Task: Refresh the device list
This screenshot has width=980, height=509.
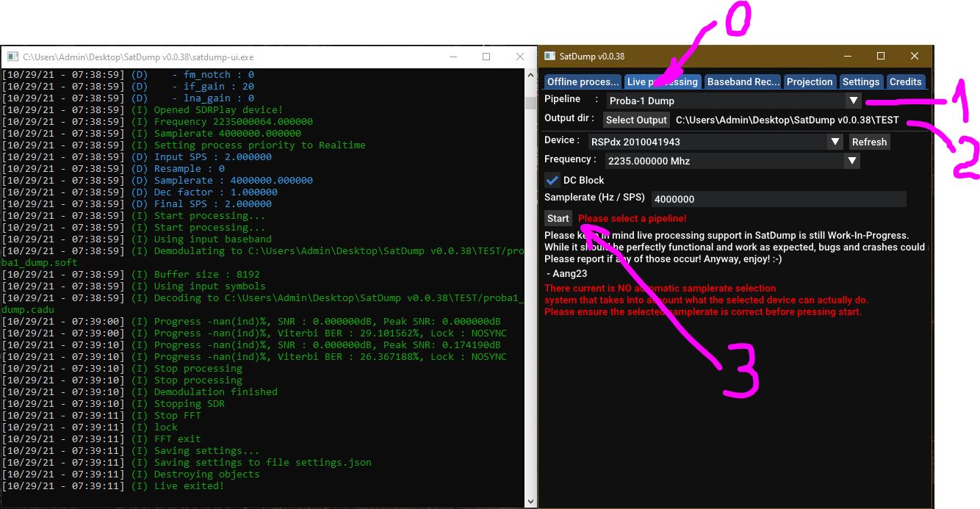Action: coord(869,142)
